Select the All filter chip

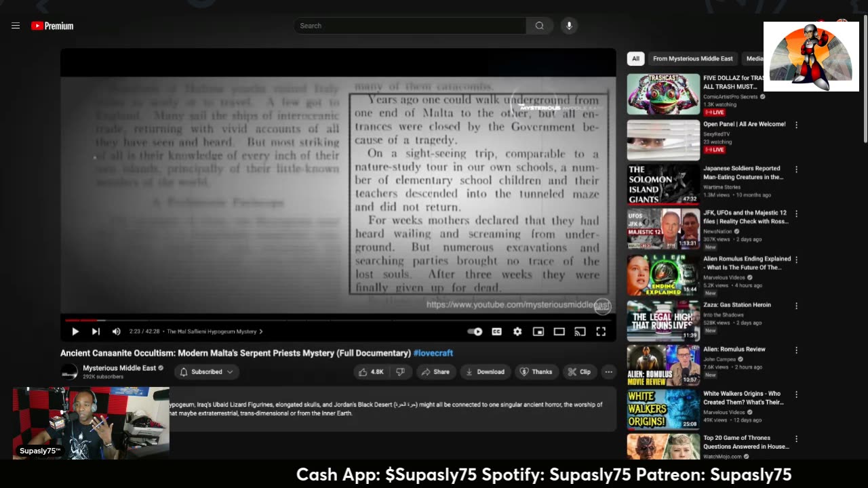tap(635, 59)
